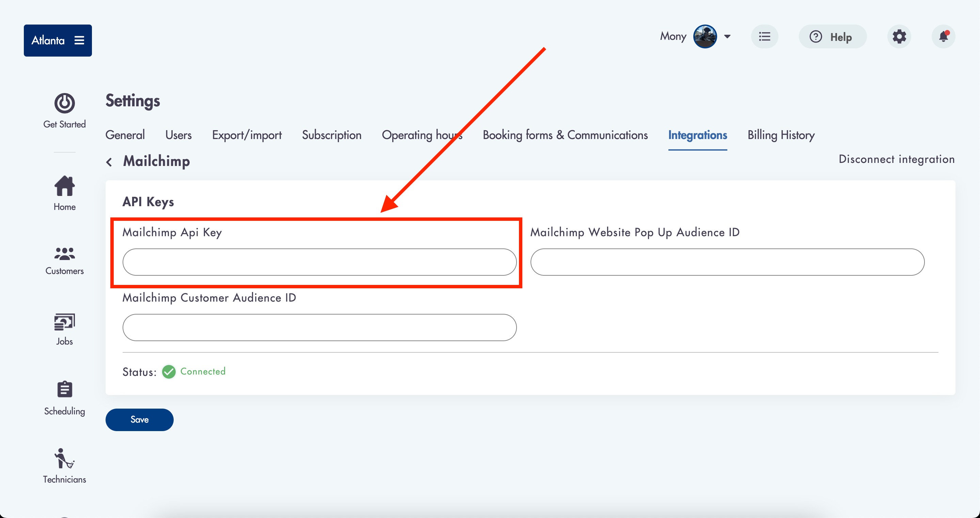The image size is (980, 518).
Task: Focus the Mailchimp Api Key field
Action: click(319, 262)
